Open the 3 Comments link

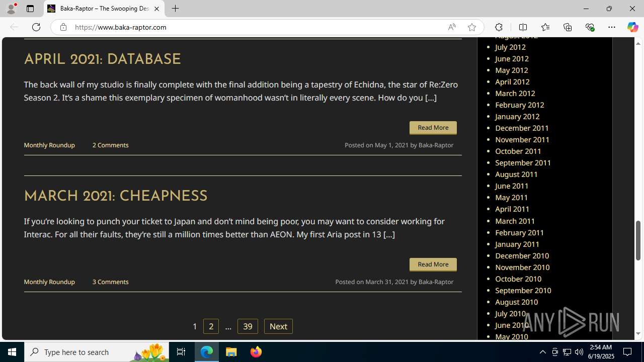coord(110,282)
